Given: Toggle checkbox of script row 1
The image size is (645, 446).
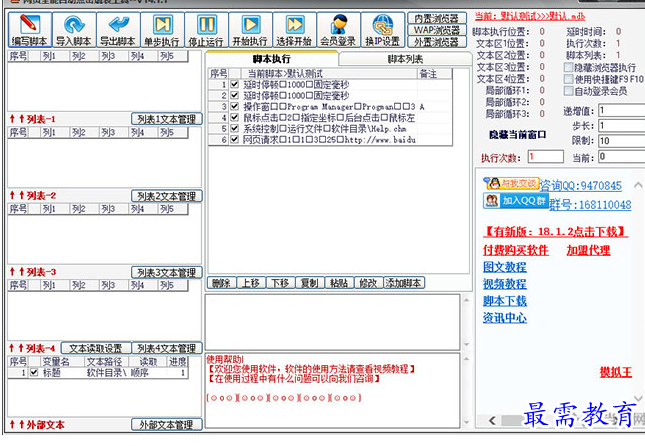Looking at the screenshot, I should [234, 84].
